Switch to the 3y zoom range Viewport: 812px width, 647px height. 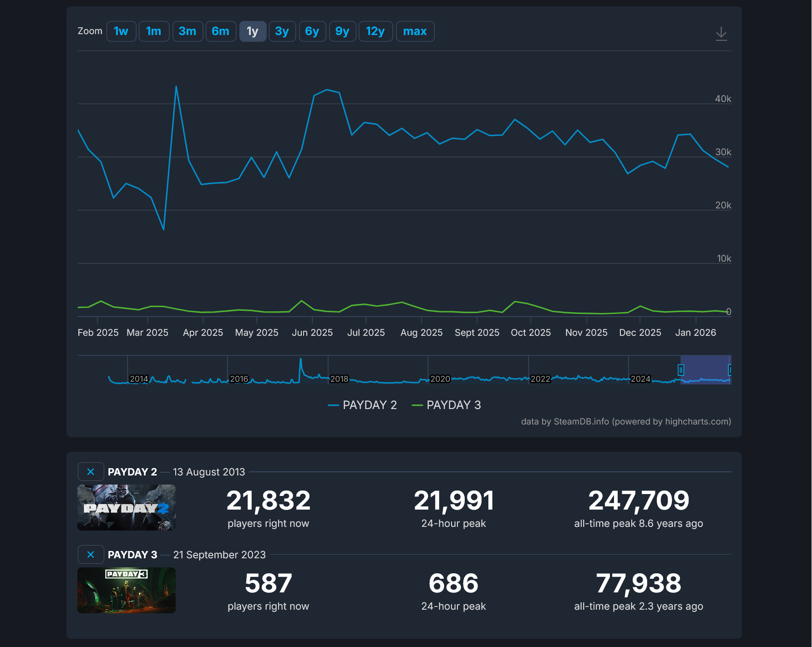coord(282,31)
